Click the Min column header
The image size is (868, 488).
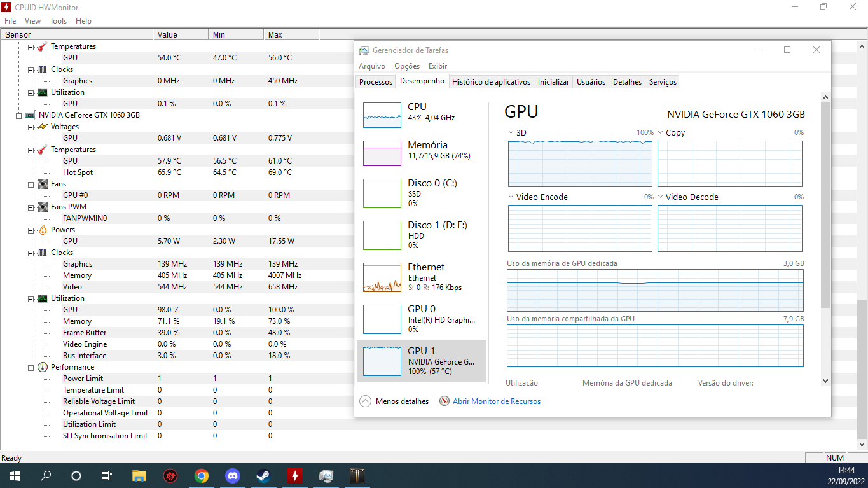click(x=235, y=34)
